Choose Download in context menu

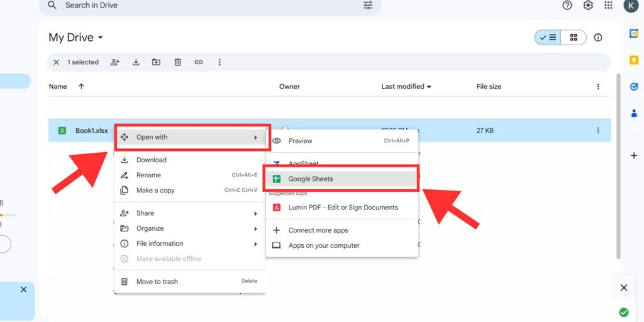coord(190,160)
